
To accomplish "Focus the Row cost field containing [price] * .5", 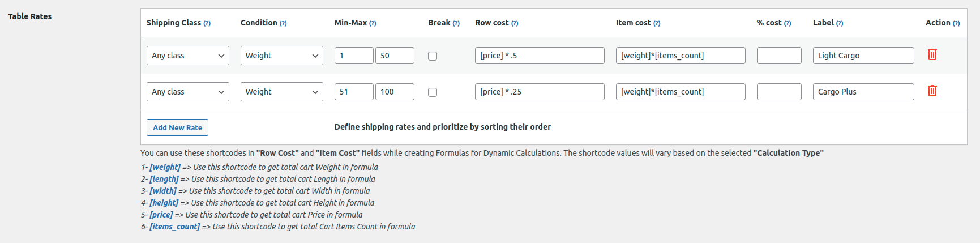I will click(x=539, y=56).
